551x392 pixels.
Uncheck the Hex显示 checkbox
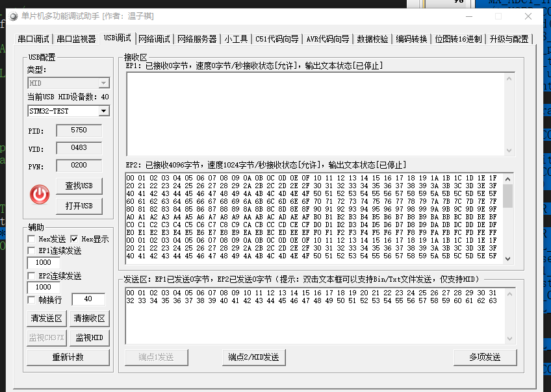tap(74, 239)
